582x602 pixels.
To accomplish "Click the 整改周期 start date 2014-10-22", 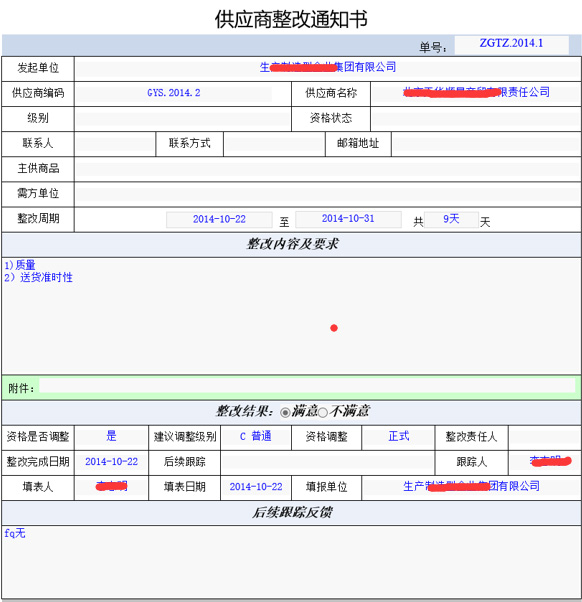I will (219, 220).
